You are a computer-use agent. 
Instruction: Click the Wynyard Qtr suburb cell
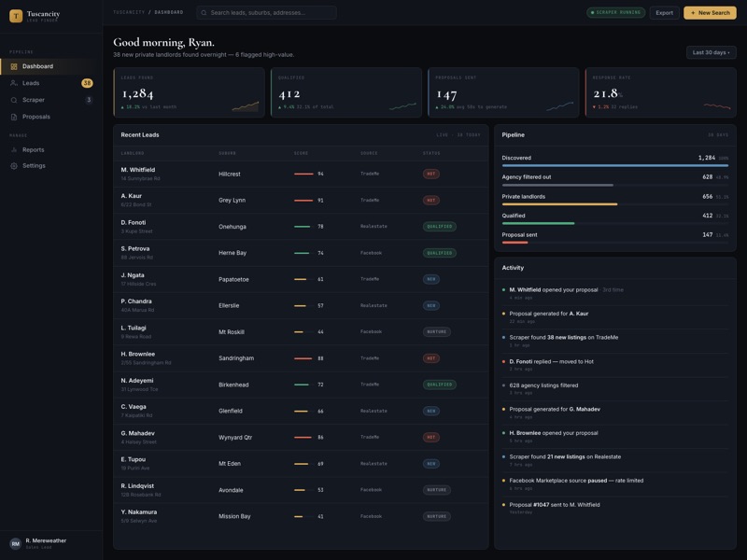click(235, 437)
